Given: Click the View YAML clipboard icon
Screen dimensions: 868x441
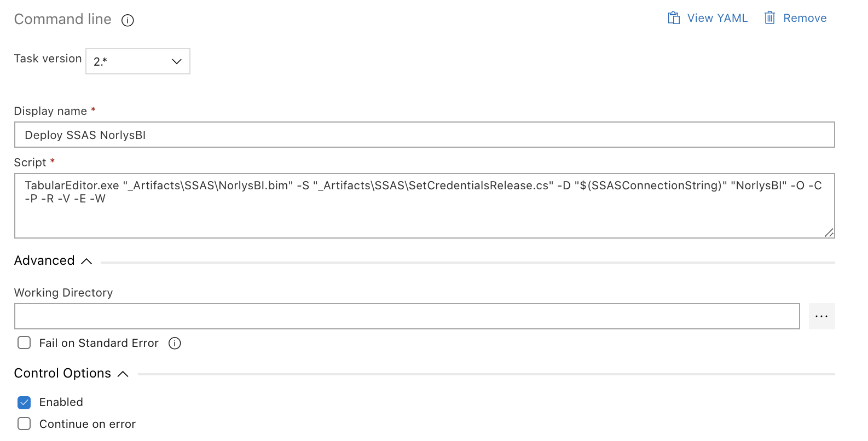Looking at the screenshot, I should pos(673,18).
